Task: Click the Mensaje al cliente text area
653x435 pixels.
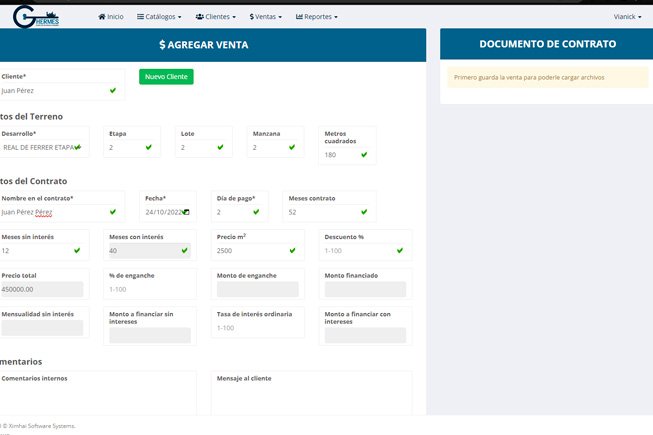Action: click(x=312, y=399)
